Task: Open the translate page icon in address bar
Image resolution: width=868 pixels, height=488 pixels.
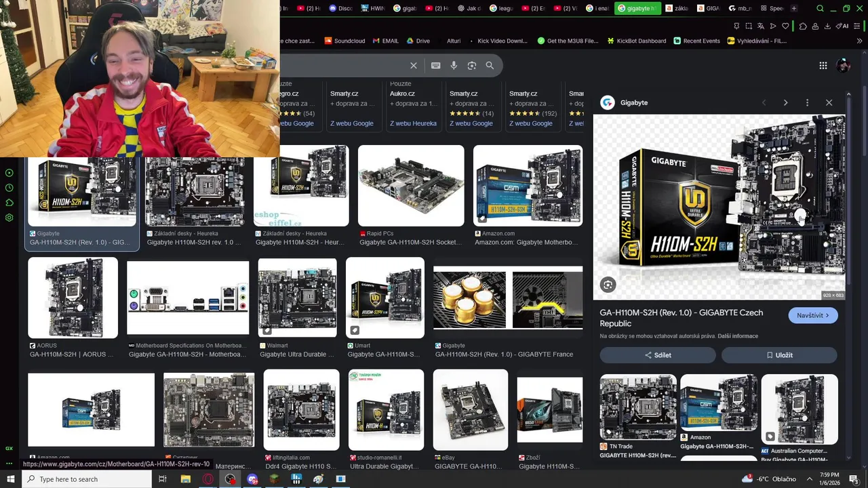Action: pyautogui.click(x=761, y=26)
